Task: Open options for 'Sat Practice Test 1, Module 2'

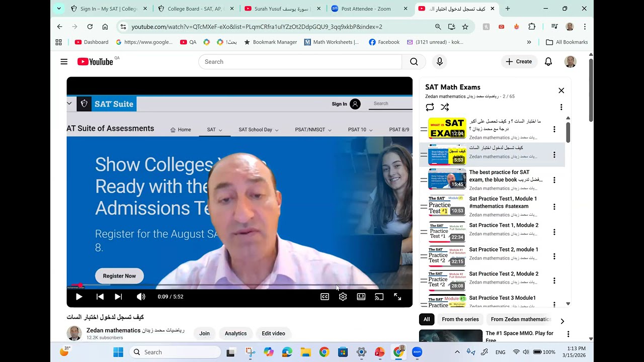Action: coord(554,232)
